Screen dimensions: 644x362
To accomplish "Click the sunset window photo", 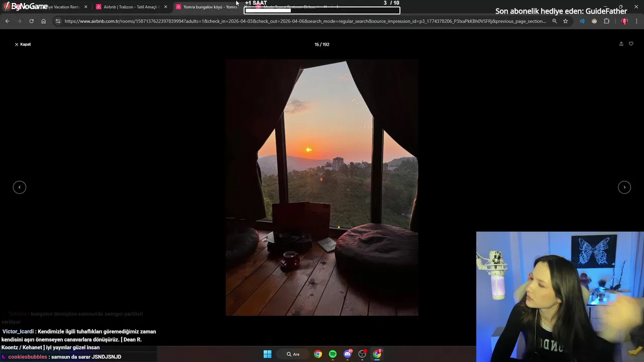I will click(321, 188).
